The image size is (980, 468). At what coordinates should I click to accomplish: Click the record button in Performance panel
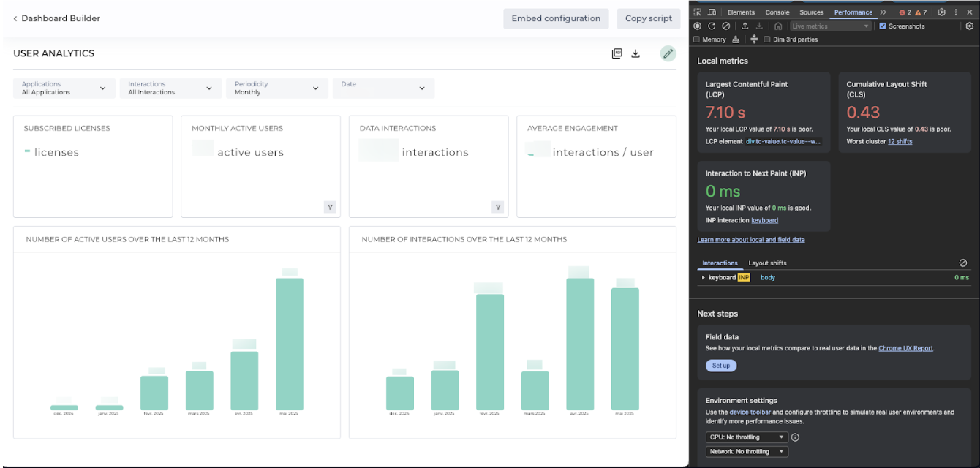point(697,26)
